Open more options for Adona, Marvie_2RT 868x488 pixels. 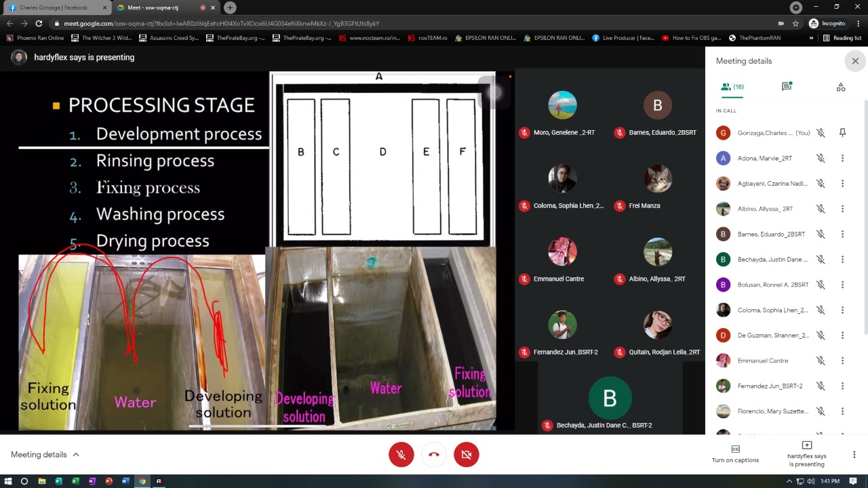point(842,158)
